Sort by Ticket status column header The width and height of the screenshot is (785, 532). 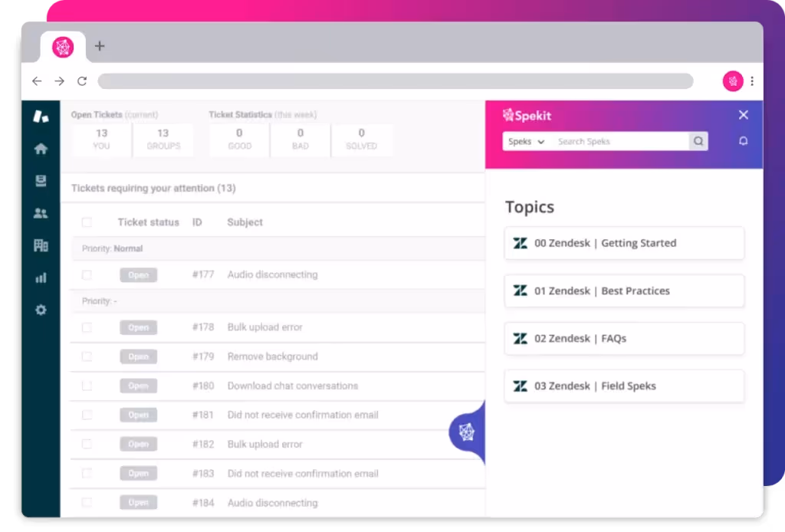click(x=148, y=222)
